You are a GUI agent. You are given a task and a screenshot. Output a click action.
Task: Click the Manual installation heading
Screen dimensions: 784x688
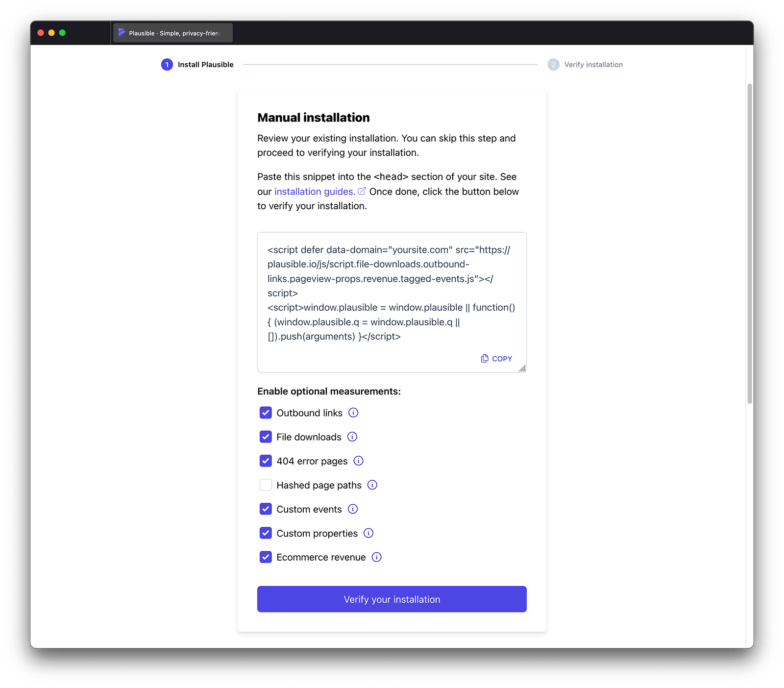click(314, 118)
